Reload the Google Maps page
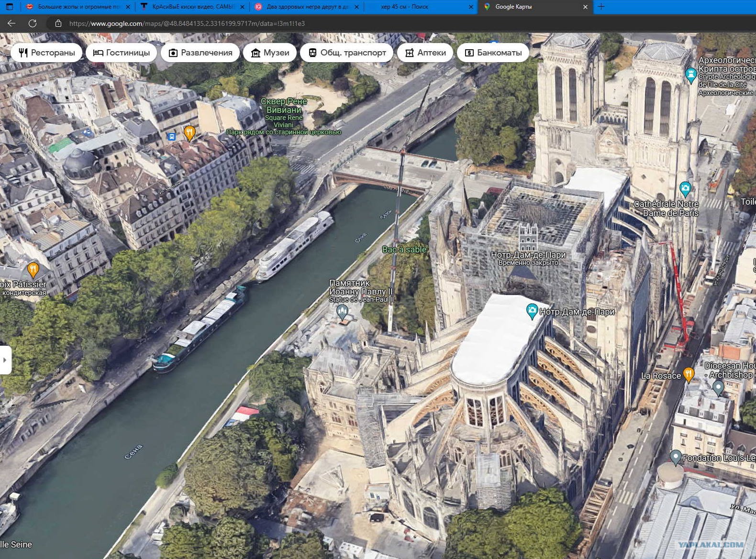This screenshot has height=559, width=756. (33, 23)
